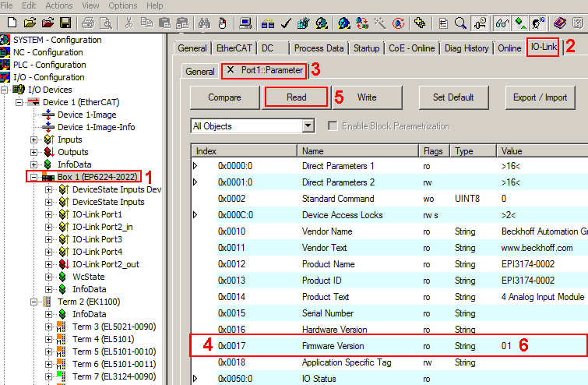Open the Actions menu
This screenshot has width=588, height=385.
[x=59, y=5]
